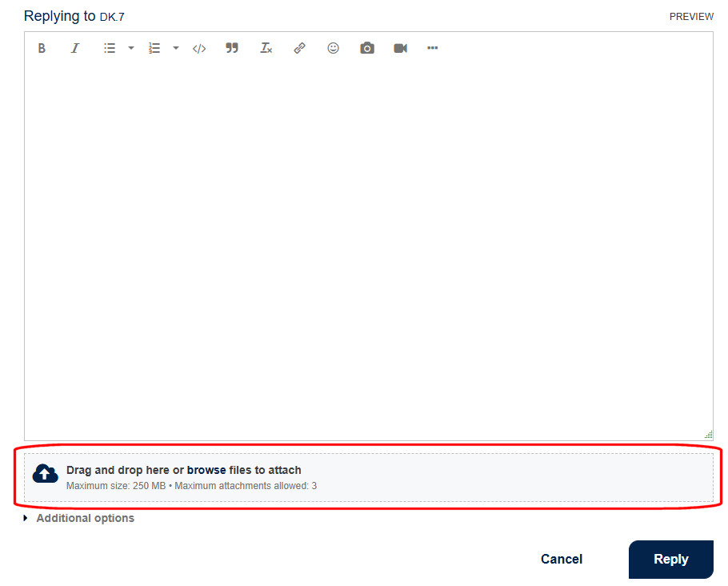The height and width of the screenshot is (586, 728).
Task: Switch to PREVIEW mode
Action: [691, 17]
